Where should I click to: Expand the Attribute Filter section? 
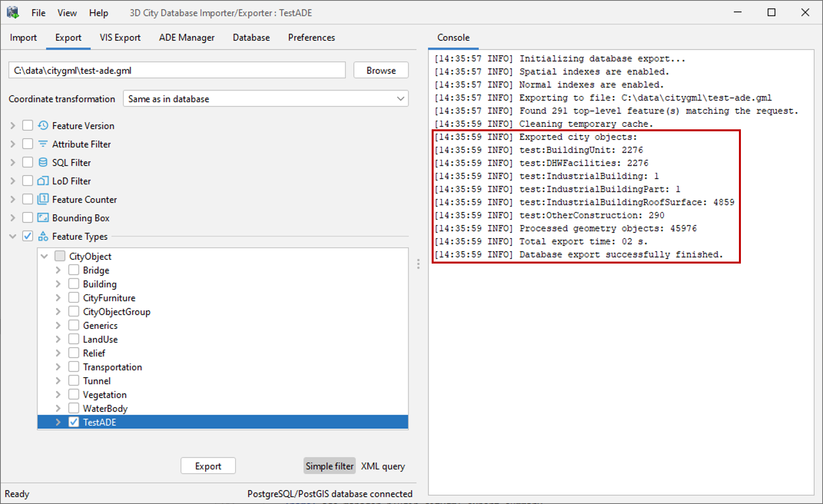point(13,144)
